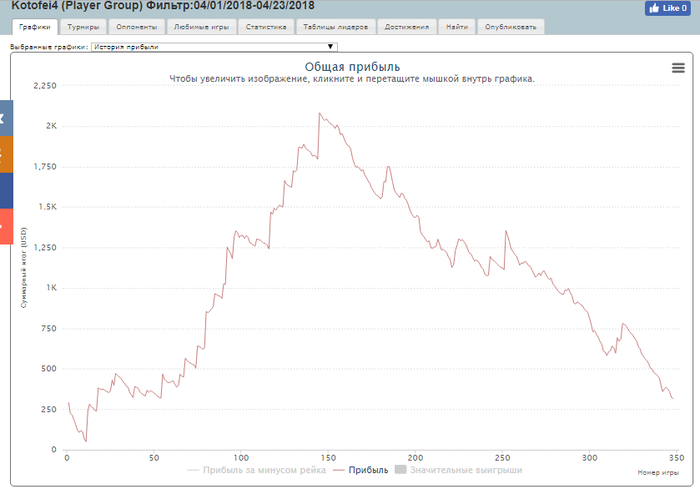Image resolution: width=700 pixels, height=489 pixels.
Task: Click the red-orange social share button on left sidebar
Action: point(6,226)
